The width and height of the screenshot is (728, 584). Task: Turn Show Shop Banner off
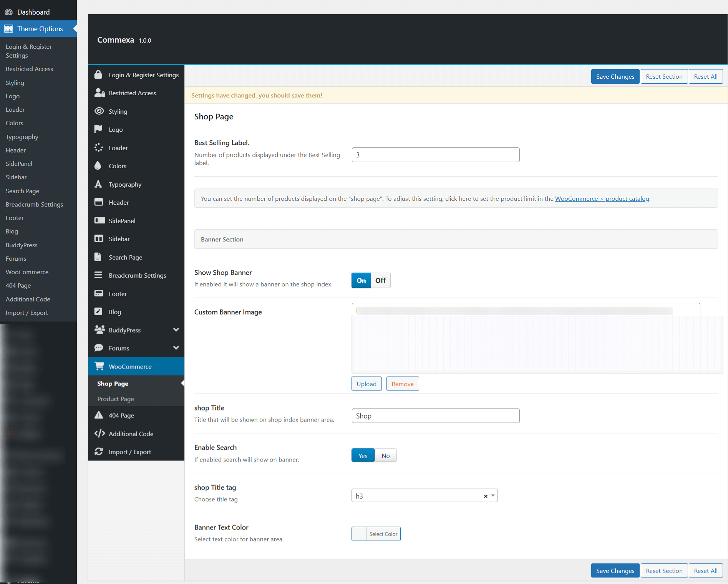380,281
